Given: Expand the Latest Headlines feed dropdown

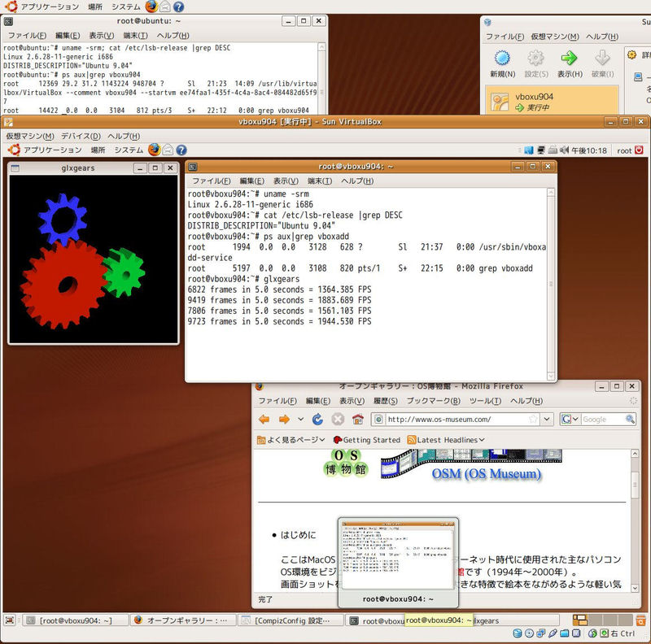Looking at the screenshot, I should pos(446,440).
